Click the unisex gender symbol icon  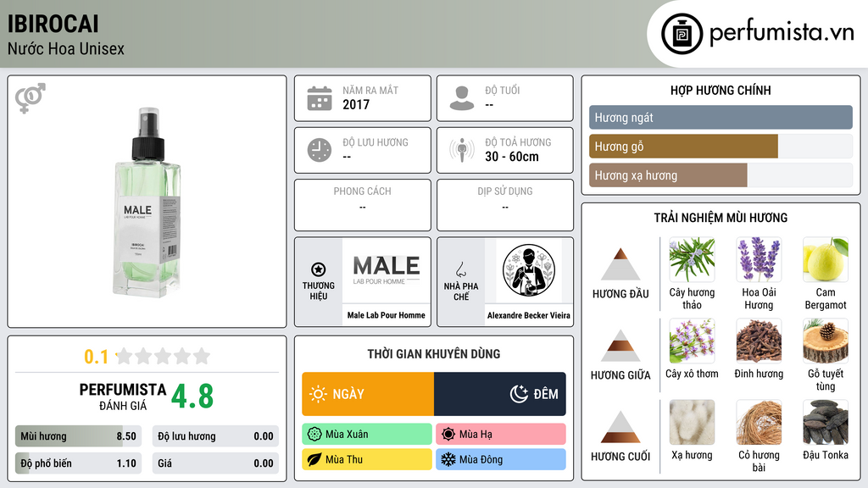click(31, 98)
